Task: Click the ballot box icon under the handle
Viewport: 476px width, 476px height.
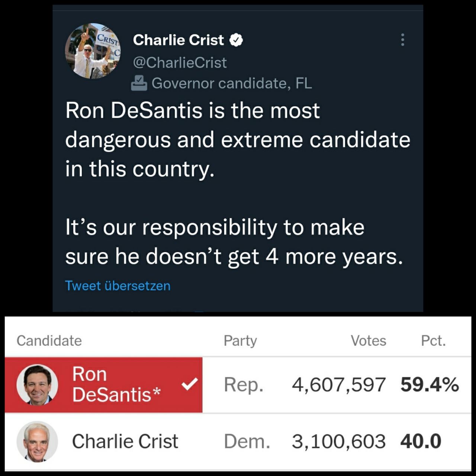Action: click(139, 83)
